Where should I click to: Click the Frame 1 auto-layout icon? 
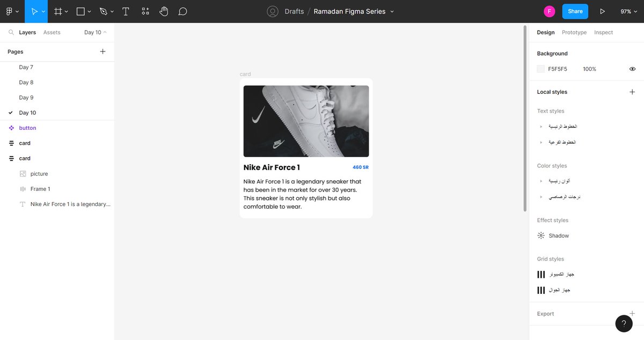tap(23, 189)
